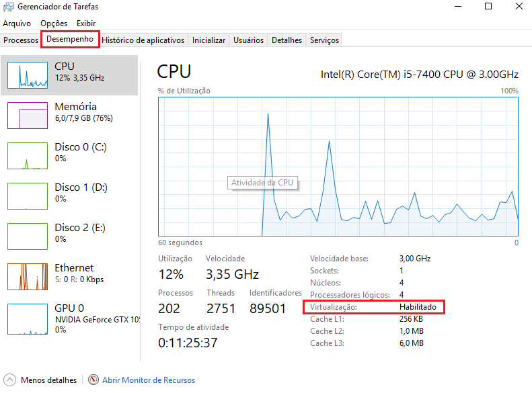
Task: Select the Memória mini graph thumbnail
Action: pyautogui.click(x=28, y=116)
